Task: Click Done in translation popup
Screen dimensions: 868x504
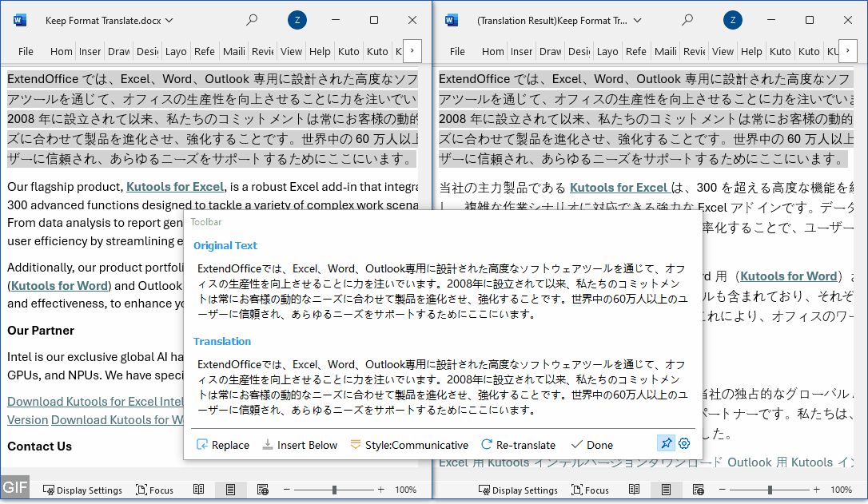Action: tap(591, 445)
